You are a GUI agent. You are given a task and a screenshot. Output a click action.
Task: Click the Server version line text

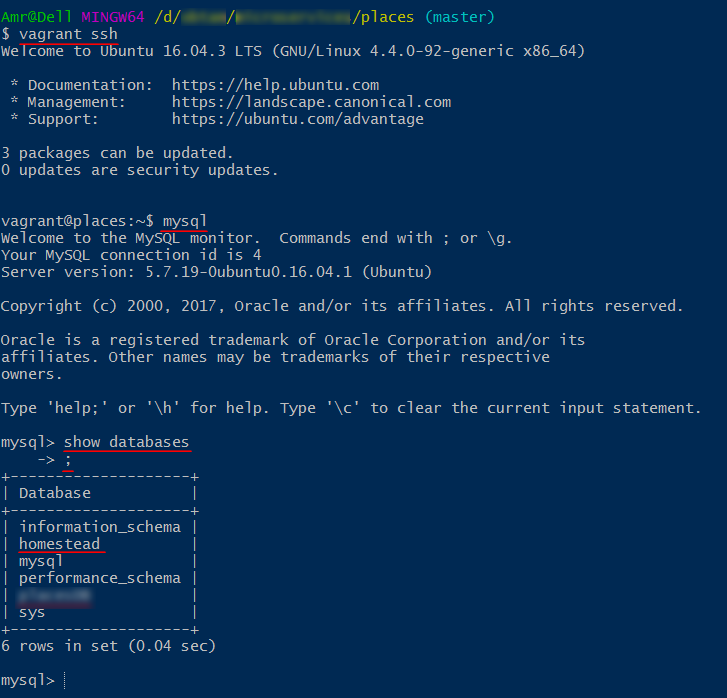point(217,272)
